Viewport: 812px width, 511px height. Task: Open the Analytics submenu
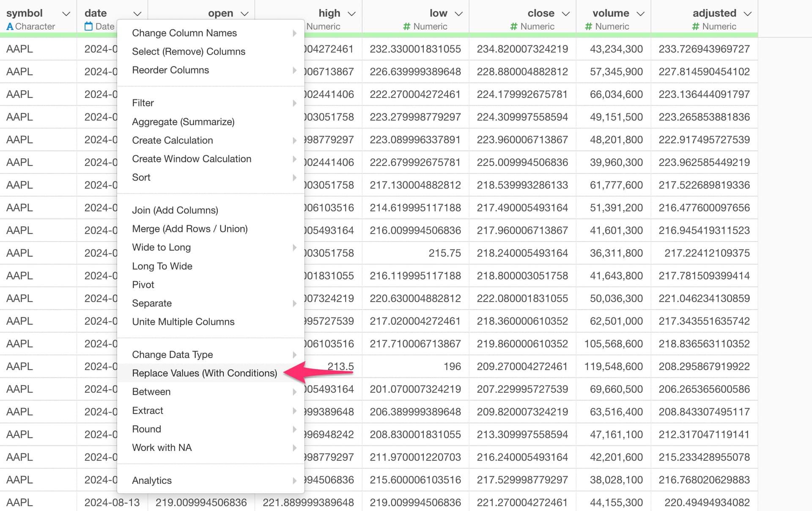(x=211, y=481)
